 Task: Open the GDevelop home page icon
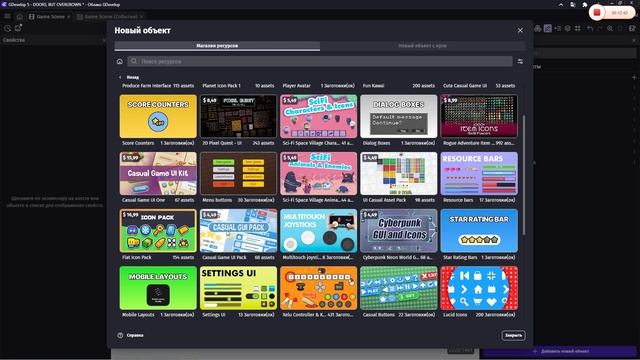[x=20, y=16]
